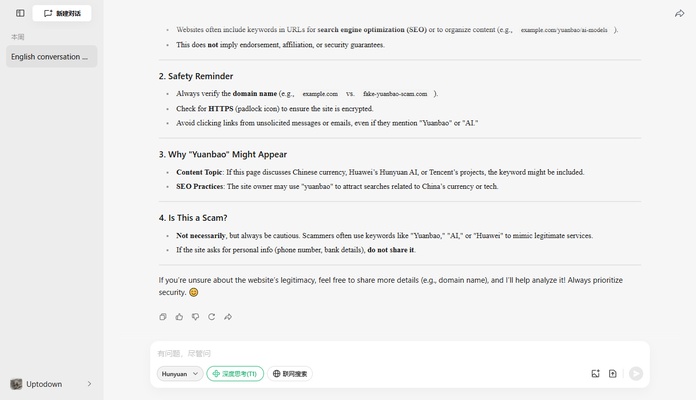Like the response with thumbs up

(x=179, y=317)
